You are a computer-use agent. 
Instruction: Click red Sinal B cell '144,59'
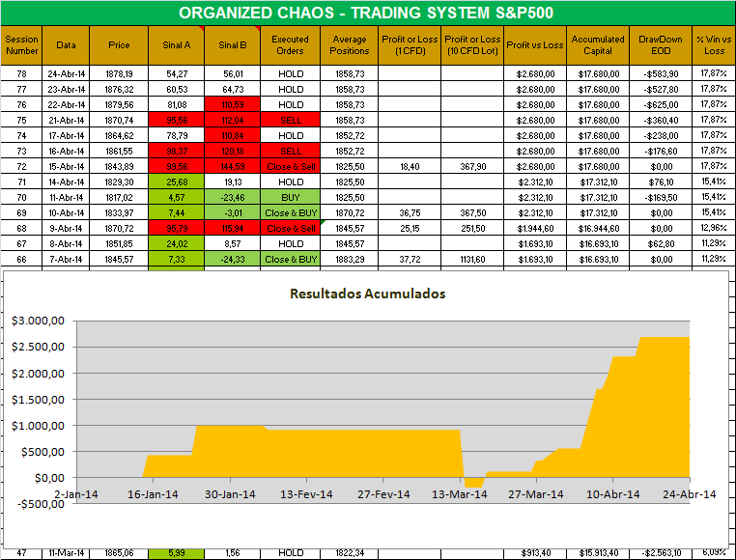pos(233,167)
